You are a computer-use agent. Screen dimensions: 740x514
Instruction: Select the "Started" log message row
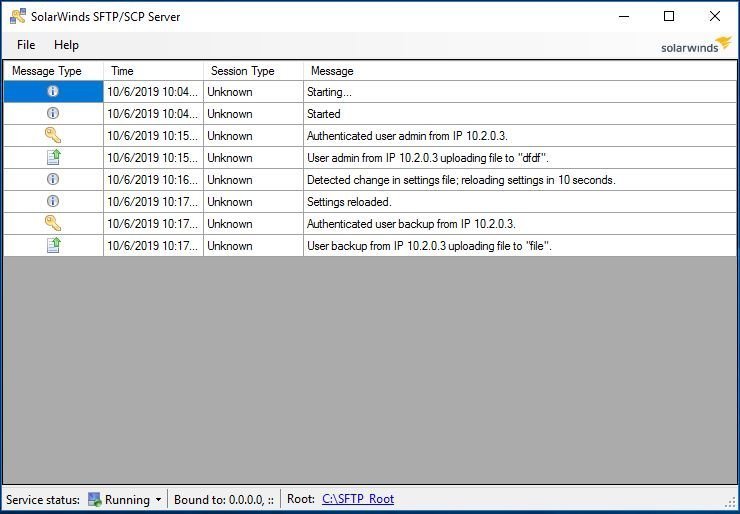[x=324, y=114]
